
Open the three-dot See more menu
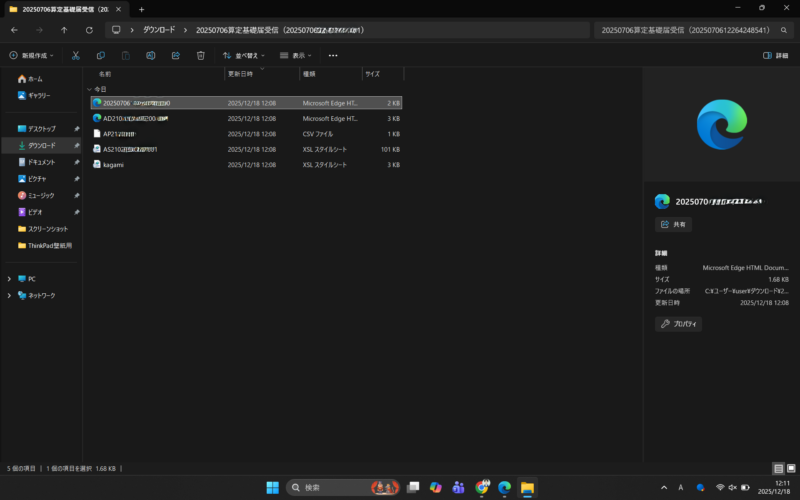pyautogui.click(x=333, y=56)
